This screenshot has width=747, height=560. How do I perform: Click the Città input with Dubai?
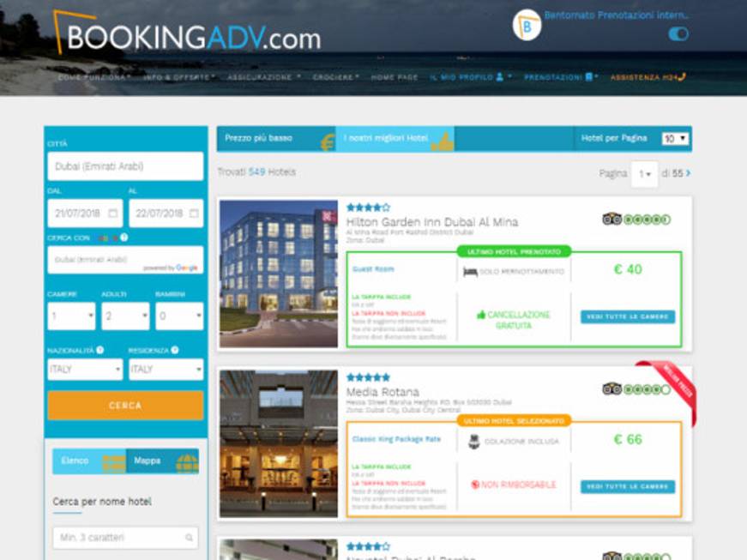pos(125,166)
